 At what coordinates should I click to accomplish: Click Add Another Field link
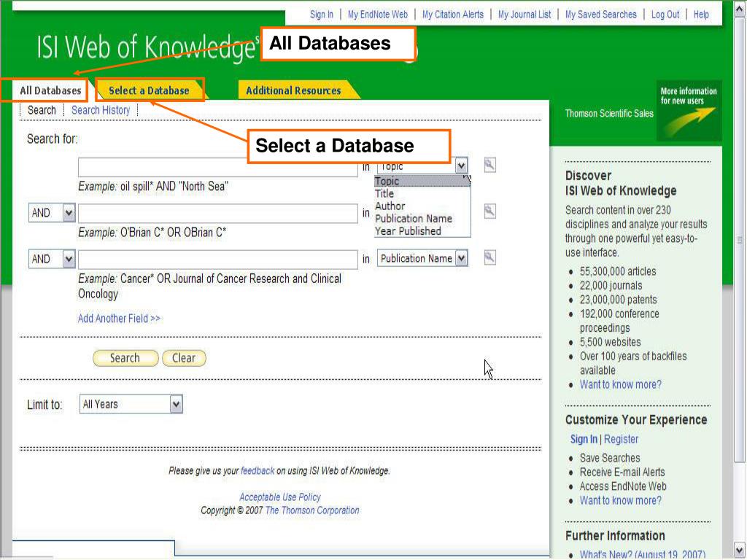tap(119, 318)
